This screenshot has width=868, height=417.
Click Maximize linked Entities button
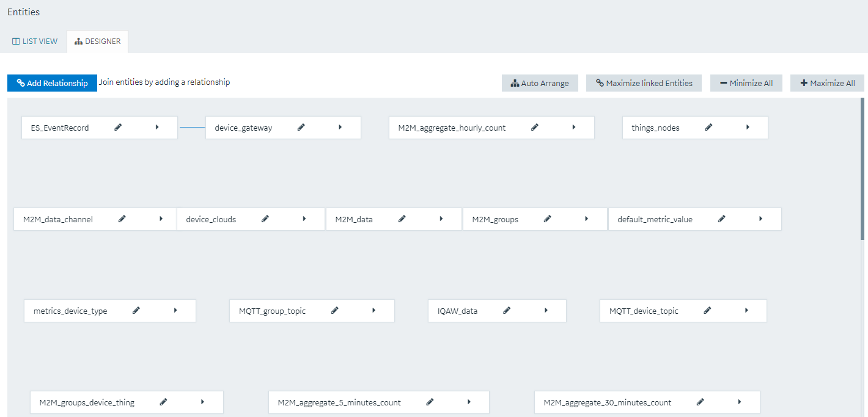coord(644,83)
